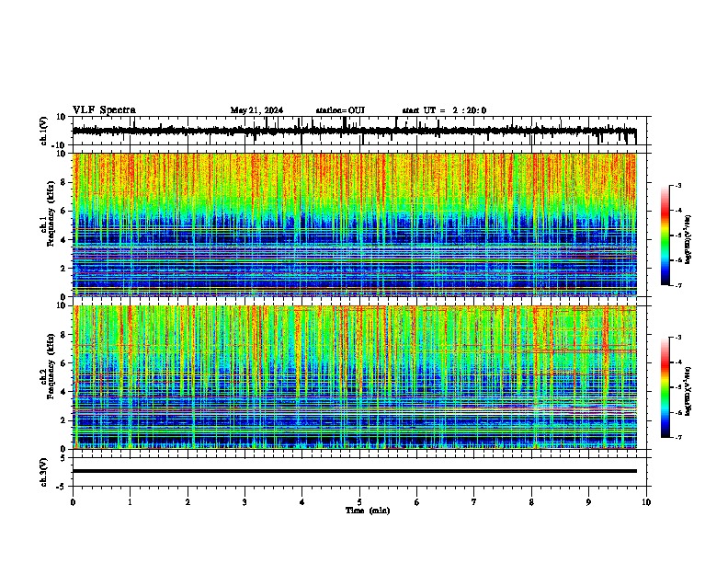
Task: Click the "5" tick on ch.3(V) axis
Action: [x=64, y=458]
